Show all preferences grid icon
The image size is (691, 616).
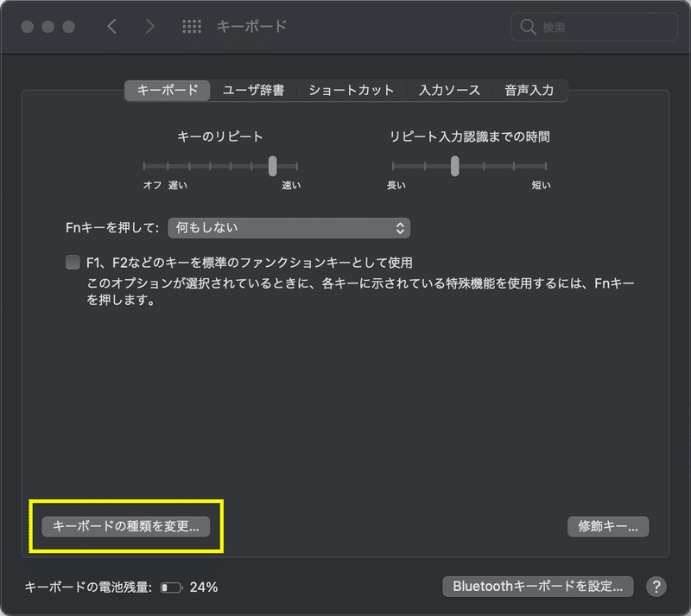[x=192, y=27]
